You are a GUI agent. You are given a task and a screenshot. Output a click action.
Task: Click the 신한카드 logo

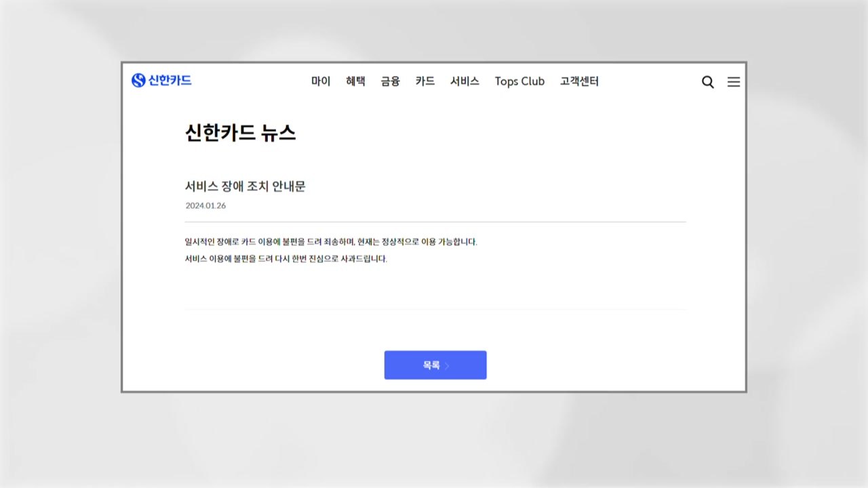[161, 80]
